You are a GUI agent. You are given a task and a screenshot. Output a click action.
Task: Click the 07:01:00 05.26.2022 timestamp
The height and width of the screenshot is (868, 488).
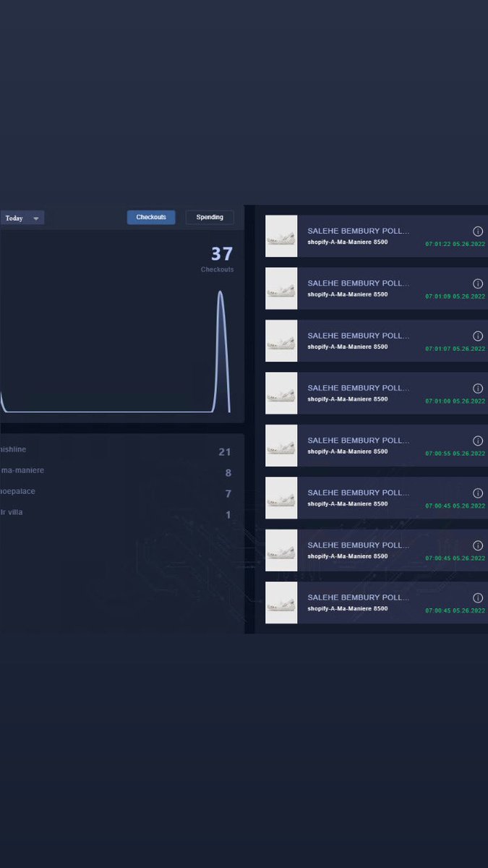455,401
